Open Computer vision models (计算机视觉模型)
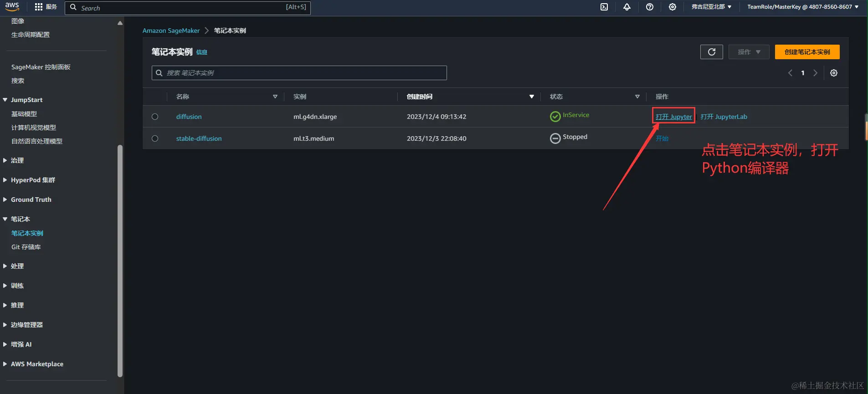This screenshot has width=868, height=394. [x=34, y=128]
